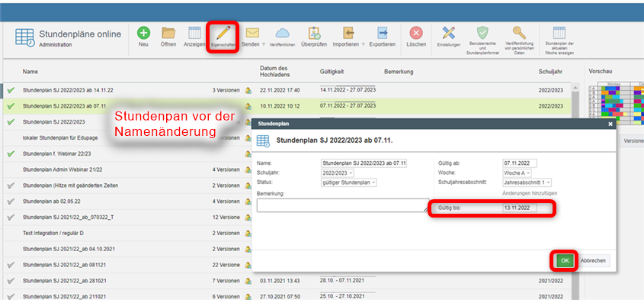Click Stundenplan der aktuellen Woche anzeigen icon
Viewport: 644px width, 300px height.
click(x=559, y=34)
